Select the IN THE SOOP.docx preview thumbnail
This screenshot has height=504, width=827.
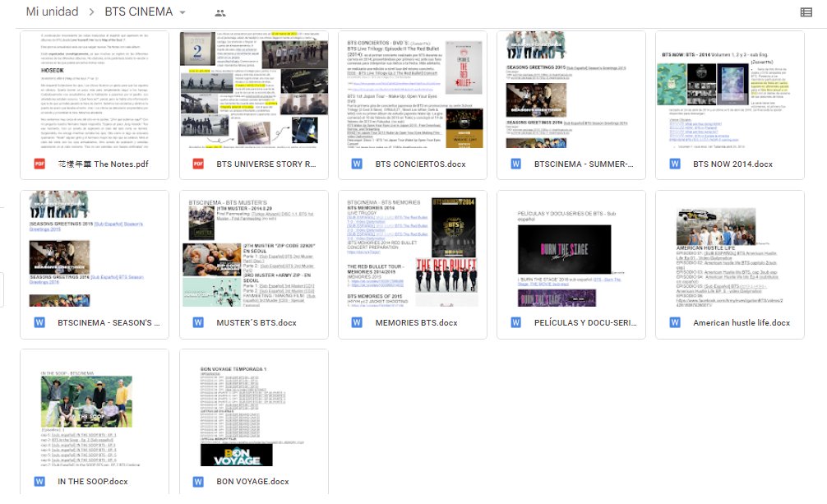(x=95, y=408)
